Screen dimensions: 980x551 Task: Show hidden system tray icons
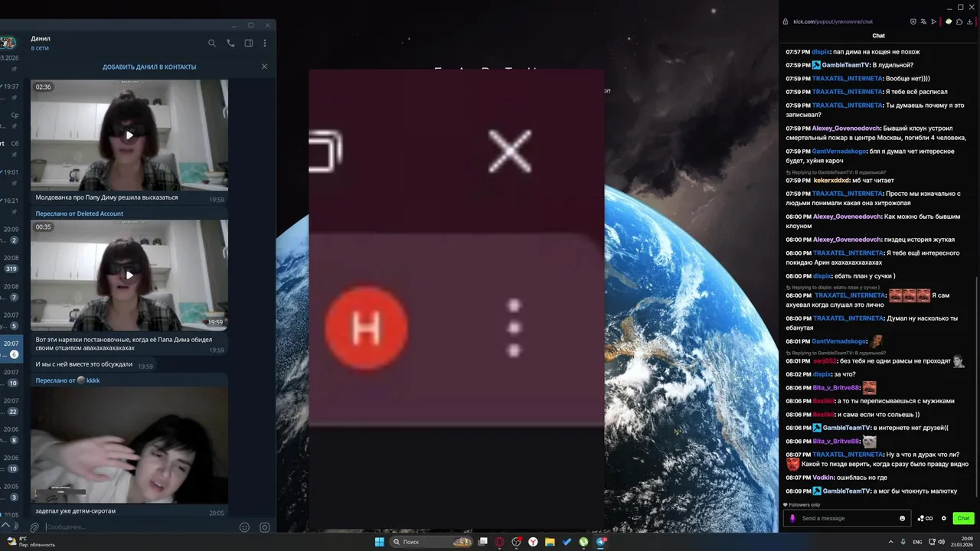point(890,542)
